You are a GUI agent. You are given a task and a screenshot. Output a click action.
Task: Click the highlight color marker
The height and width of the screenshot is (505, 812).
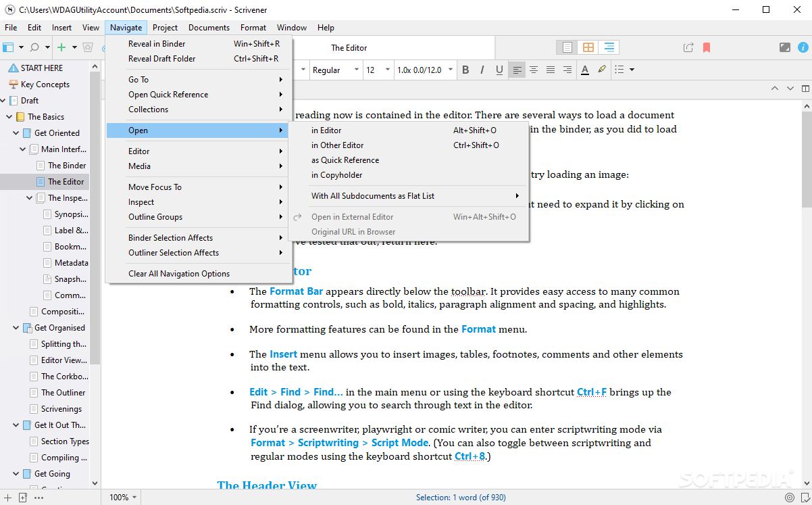[602, 70]
